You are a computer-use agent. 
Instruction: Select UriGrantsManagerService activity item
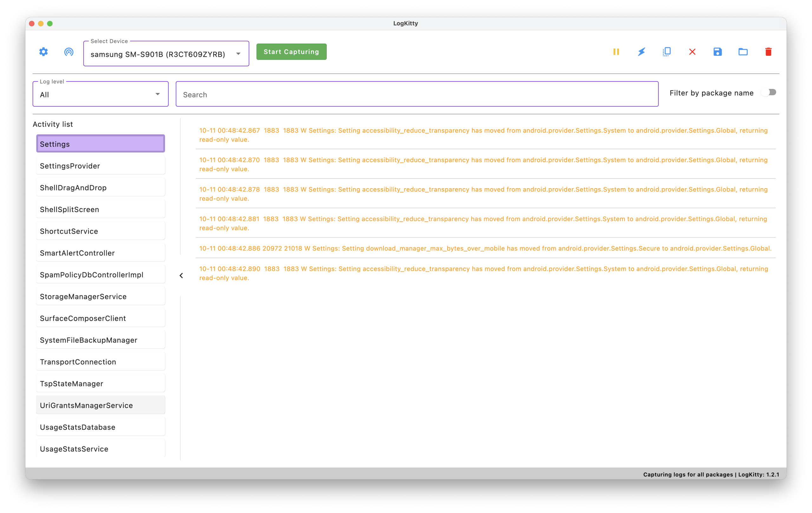[x=101, y=405]
